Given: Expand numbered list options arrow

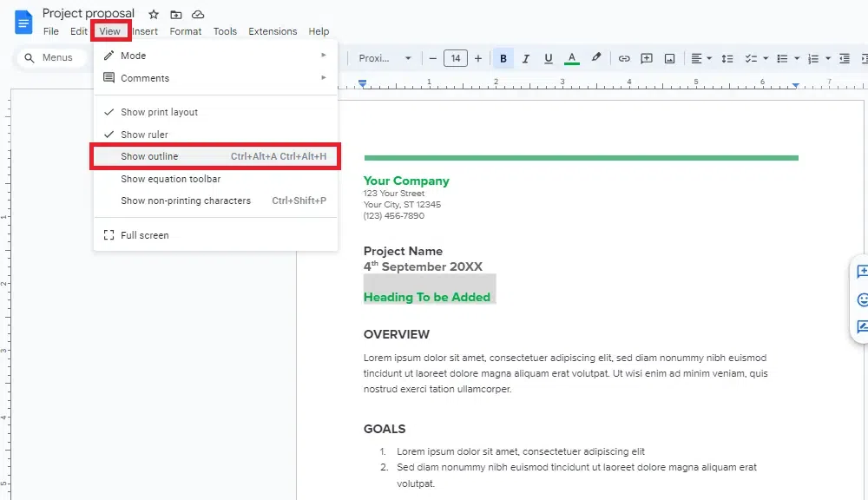Looking at the screenshot, I should (828, 58).
